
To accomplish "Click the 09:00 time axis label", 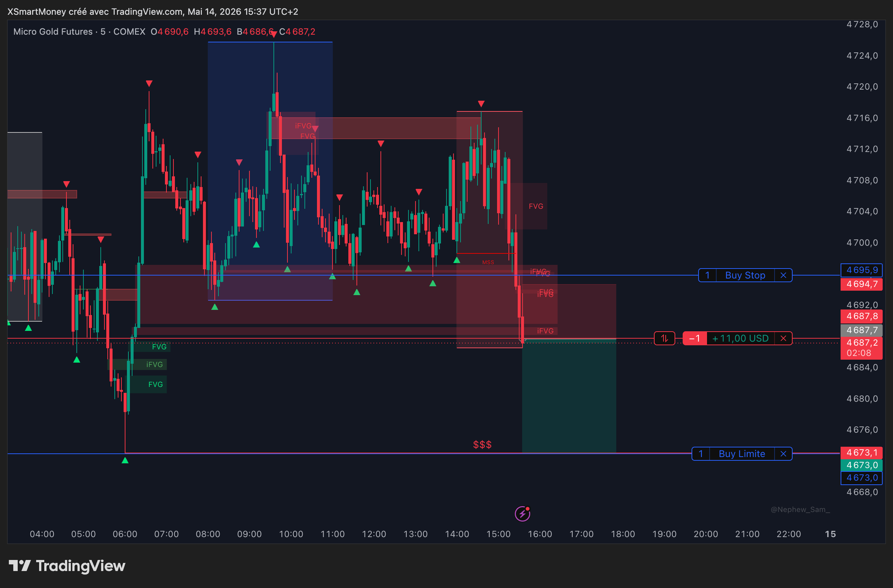I will click(x=249, y=534).
